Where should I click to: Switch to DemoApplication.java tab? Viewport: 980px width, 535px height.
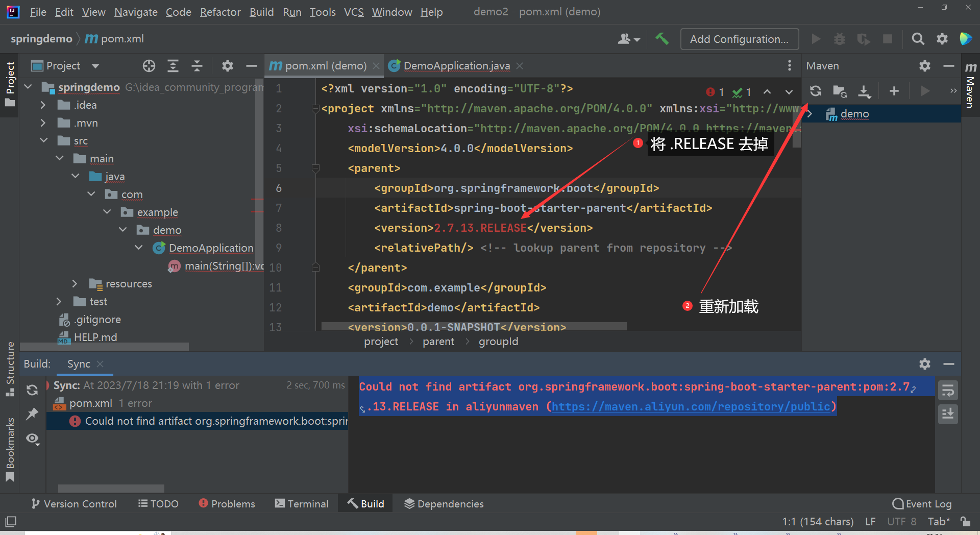pos(456,66)
